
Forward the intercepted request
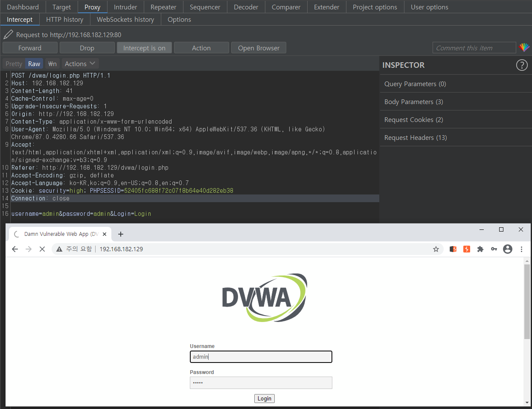[x=30, y=48]
